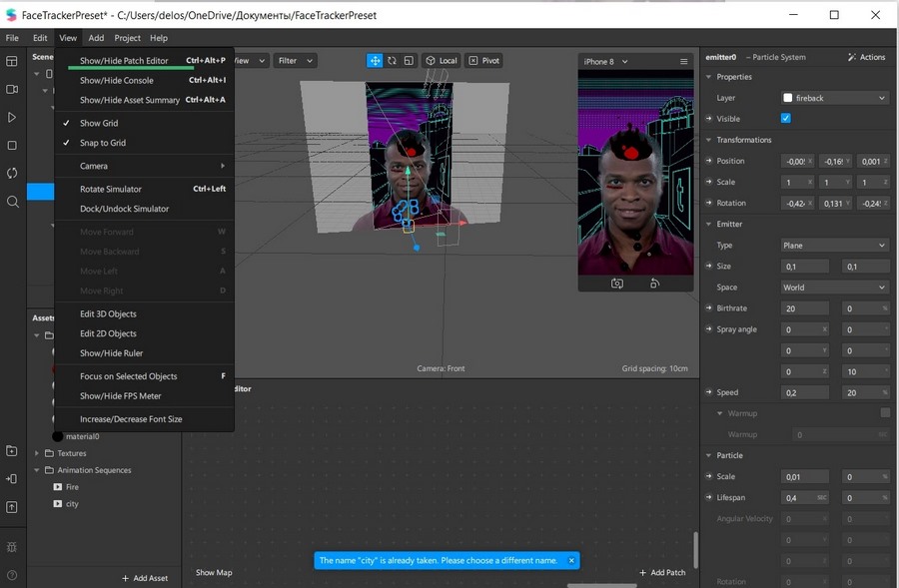Toggle the Warmup checkbox

[x=884, y=413]
